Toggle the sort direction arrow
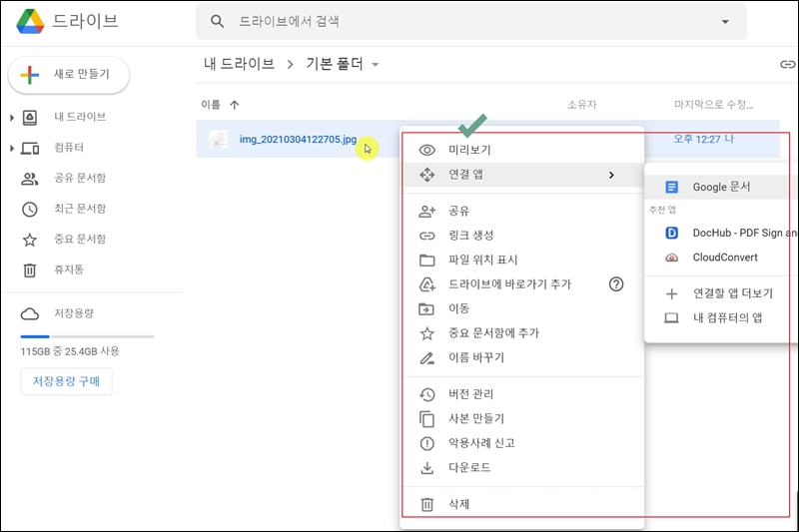 click(235, 105)
